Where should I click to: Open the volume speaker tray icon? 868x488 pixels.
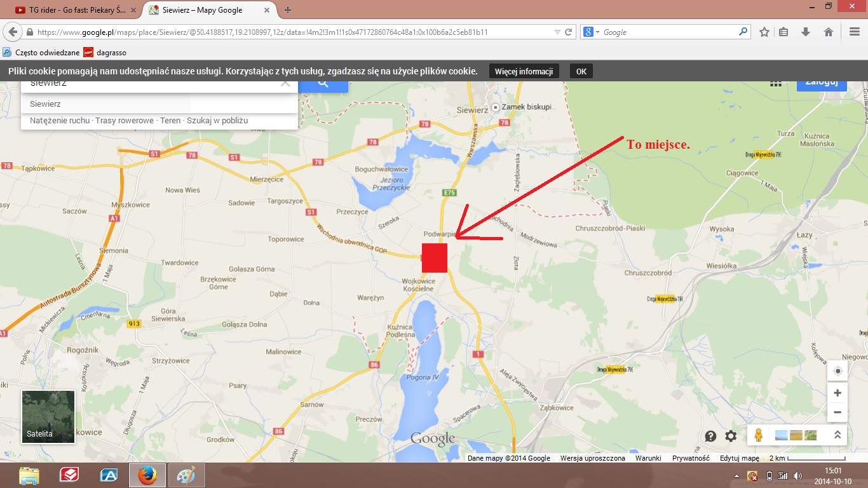pos(796,475)
